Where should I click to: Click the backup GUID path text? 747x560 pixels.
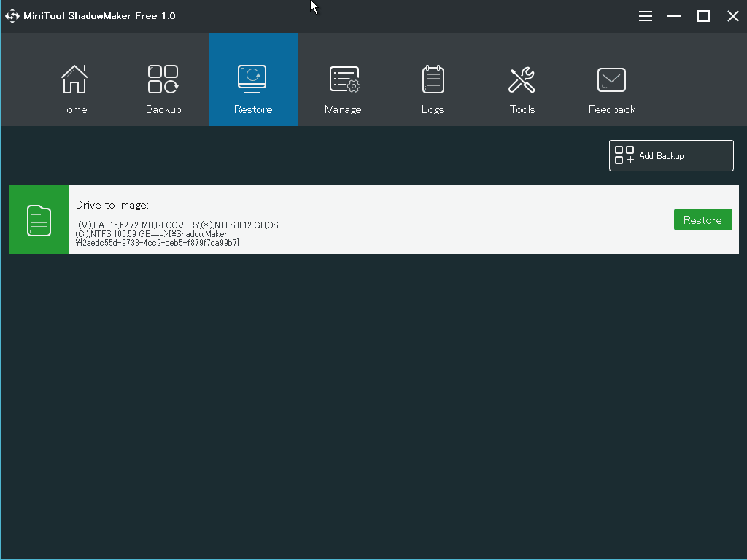[158, 243]
